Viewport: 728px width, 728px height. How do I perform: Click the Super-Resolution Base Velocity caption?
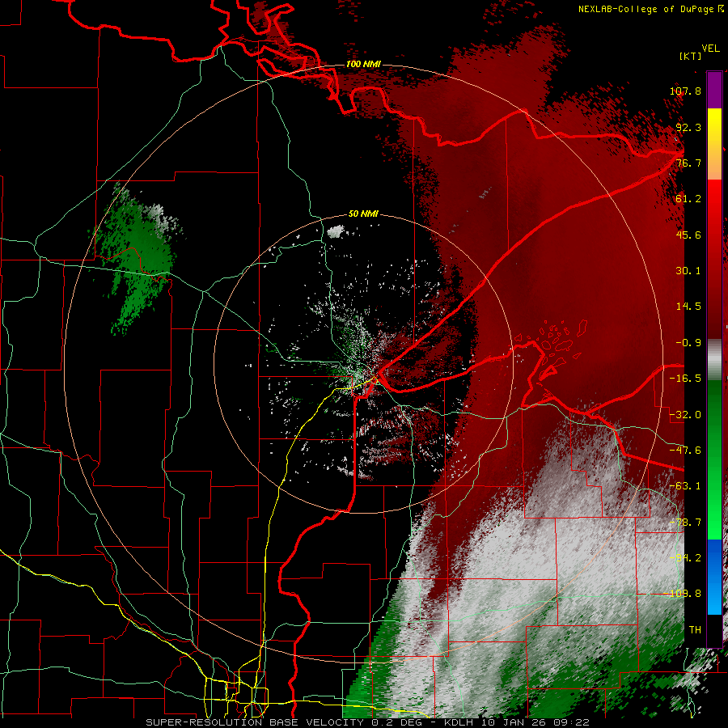368,722
